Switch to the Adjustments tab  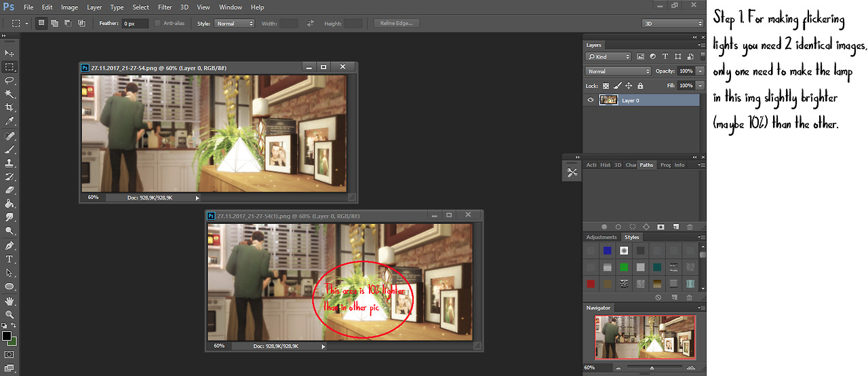pos(601,238)
